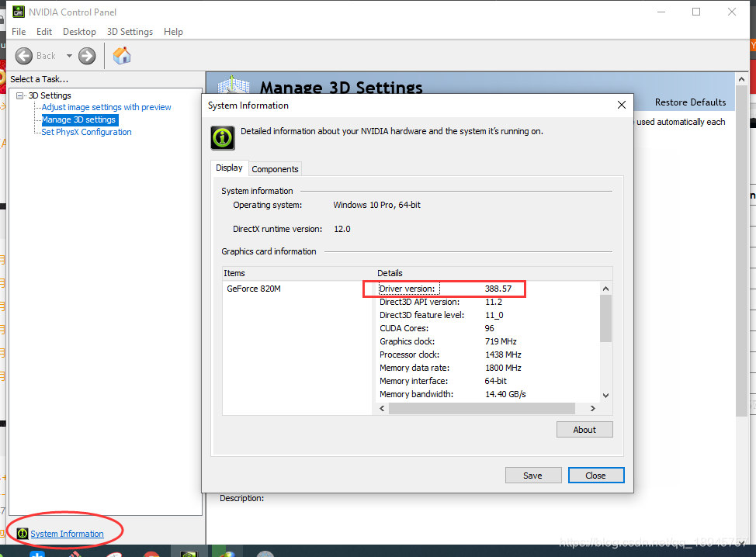
Task: Open the Help menu
Action: pos(173,32)
